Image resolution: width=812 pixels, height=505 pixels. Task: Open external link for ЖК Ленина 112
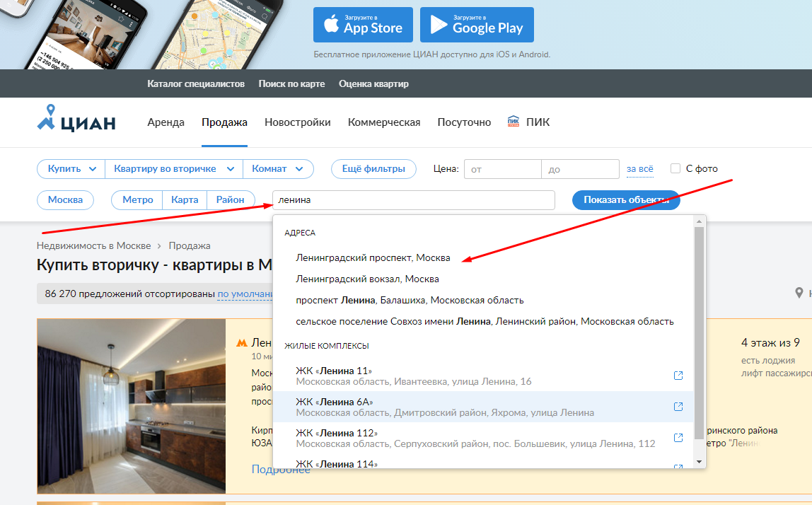678,438
